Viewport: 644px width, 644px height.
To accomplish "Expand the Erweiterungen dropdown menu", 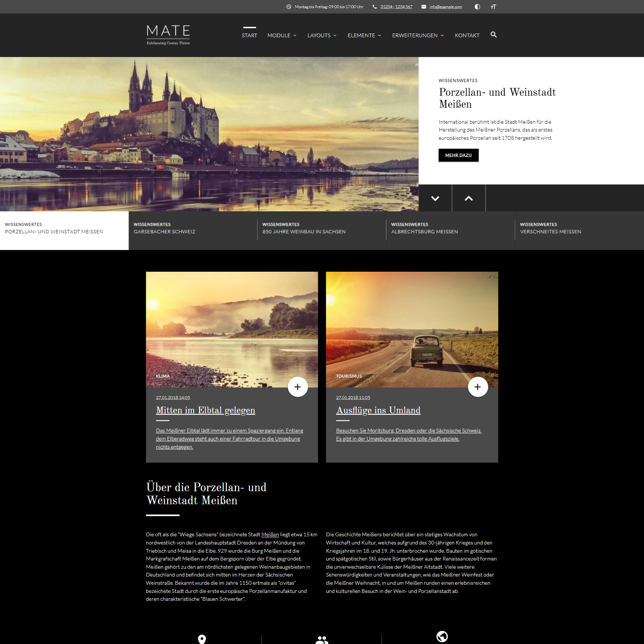I will 418,35.
